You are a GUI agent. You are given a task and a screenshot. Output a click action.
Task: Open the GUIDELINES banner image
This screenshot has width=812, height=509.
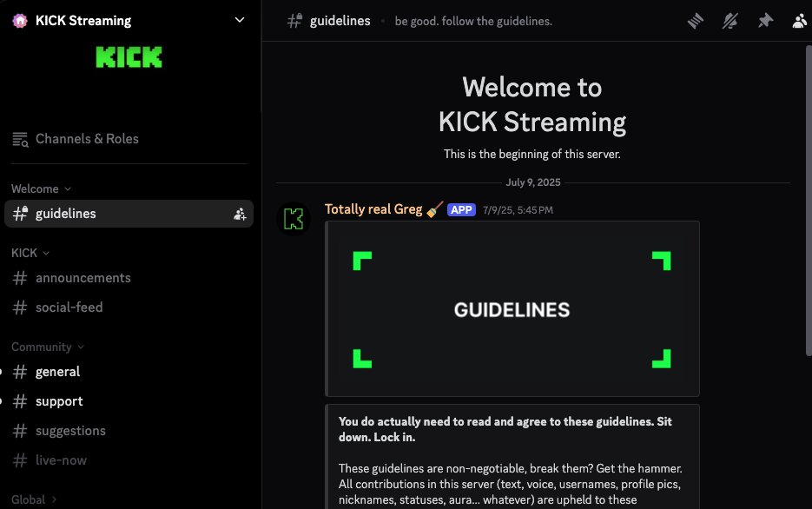point(512,309)
